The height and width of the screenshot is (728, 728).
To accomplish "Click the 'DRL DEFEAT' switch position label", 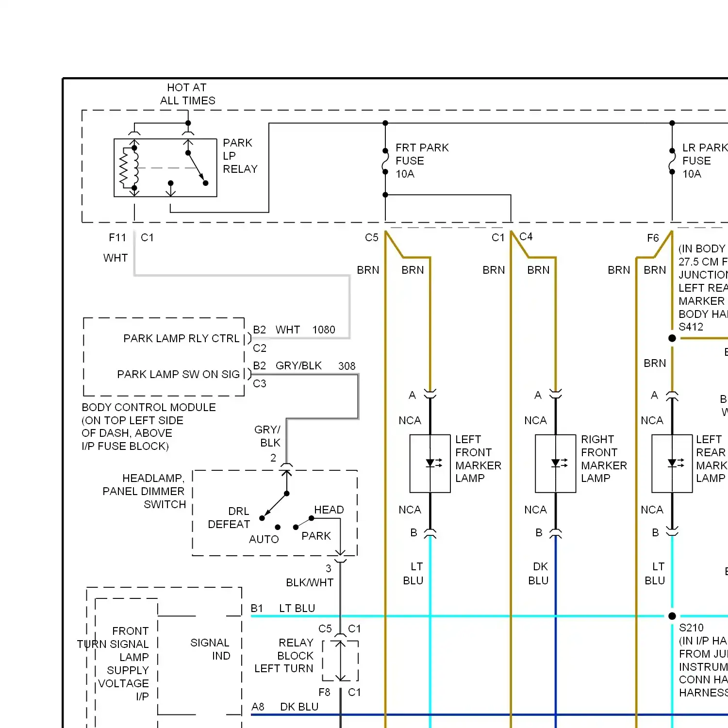I will (229, 518).
